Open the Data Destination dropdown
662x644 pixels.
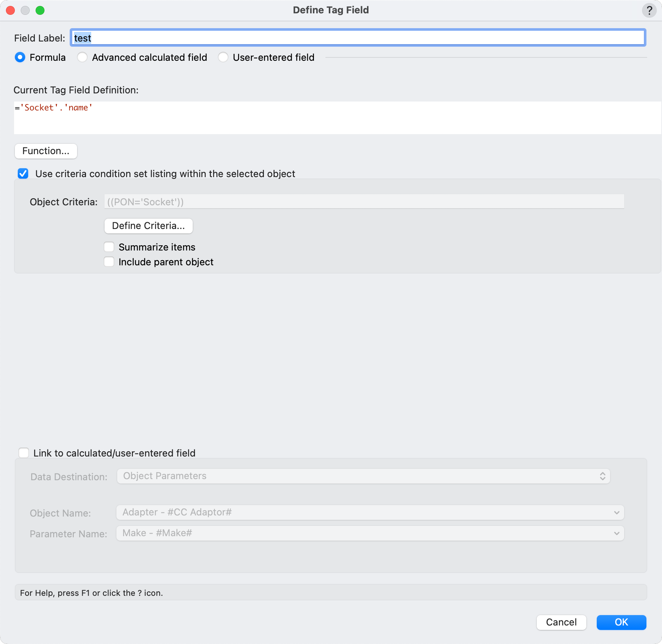tap(363, 476)
